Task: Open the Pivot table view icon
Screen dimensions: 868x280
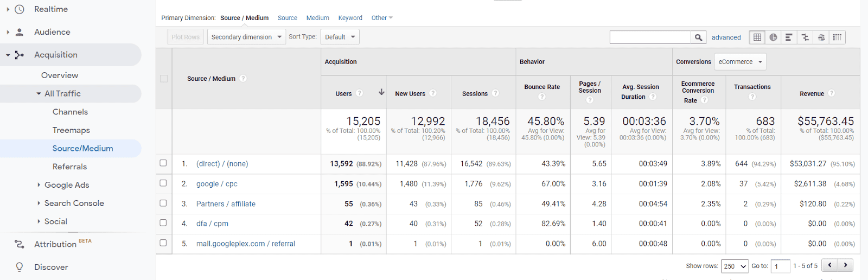Action: pyautogui.click(x=837, y=37)
